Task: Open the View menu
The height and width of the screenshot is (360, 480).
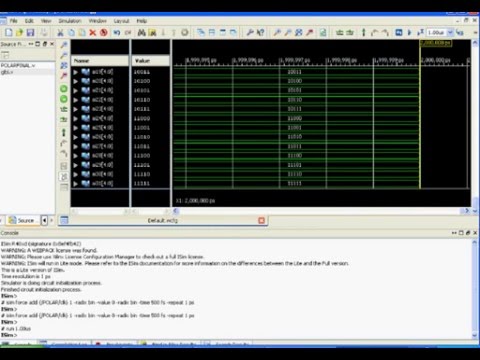Action: pos(46,21)
